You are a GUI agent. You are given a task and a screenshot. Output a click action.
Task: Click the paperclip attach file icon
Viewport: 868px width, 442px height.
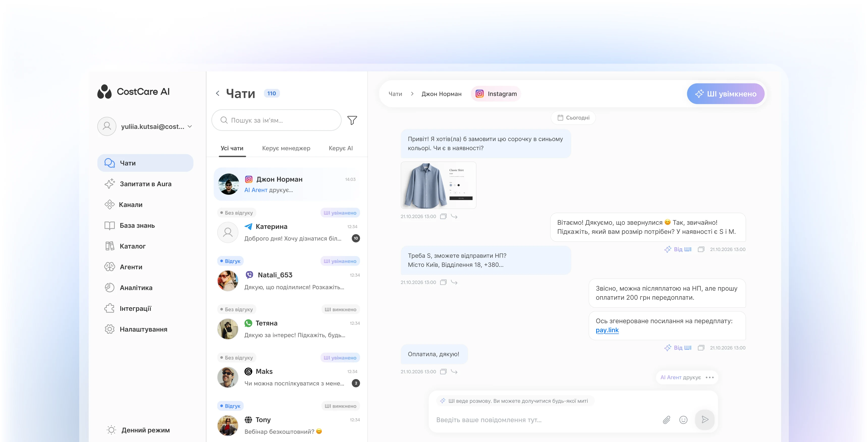[666, 420]
